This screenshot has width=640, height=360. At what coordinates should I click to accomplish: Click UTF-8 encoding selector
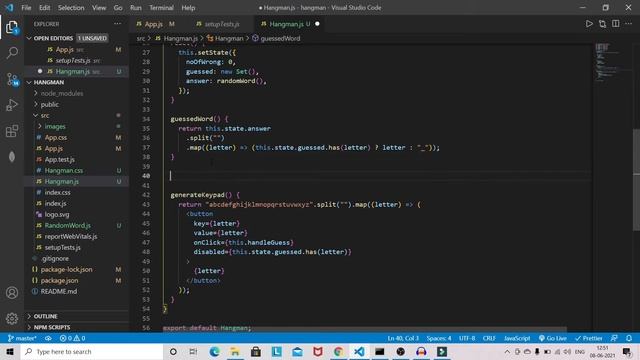[x=467, y=338]
